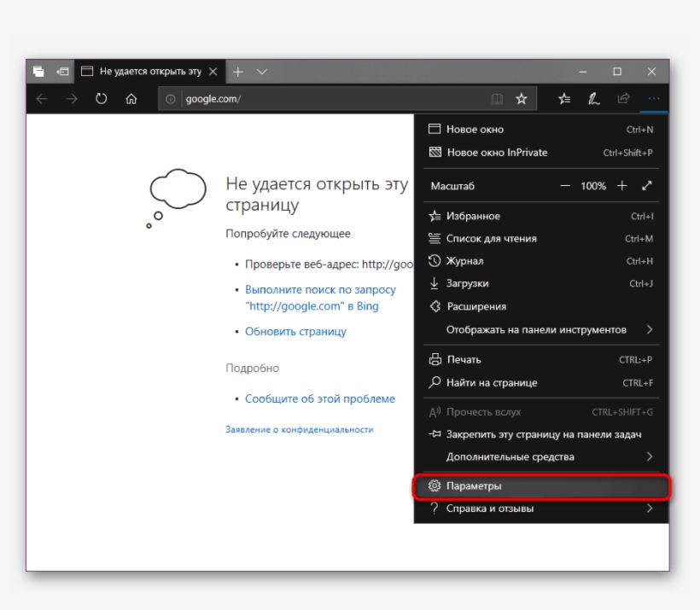Open a new tab with plus button
The height and width of the screenshot is (610, 700).
point(238,72)
